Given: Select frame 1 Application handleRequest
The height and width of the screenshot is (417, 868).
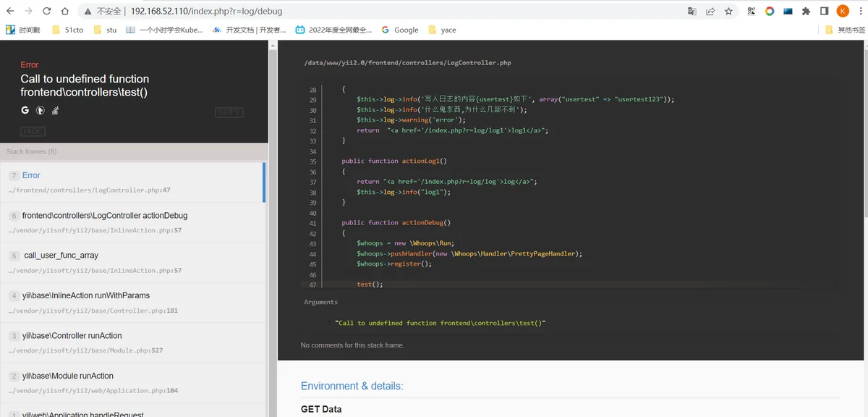Looking at the screenshot, I should (132, 410).
